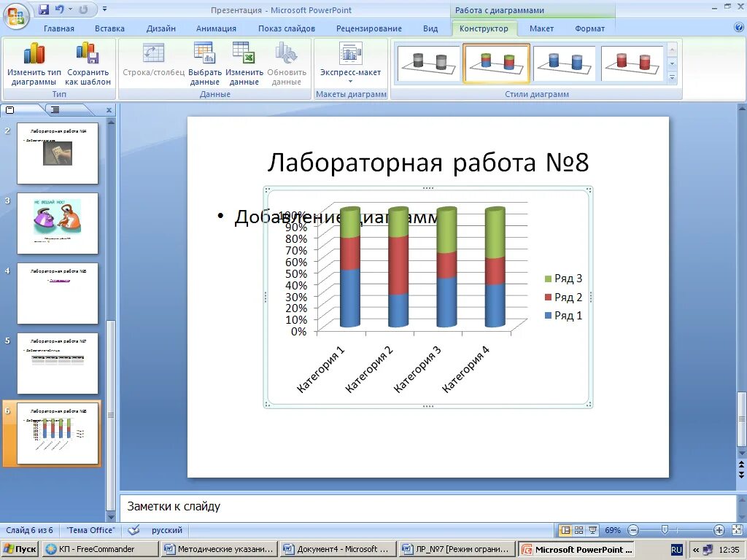This screenshot has width=747, height=560.
Task: Click the zoom in plus button
Action: tap(719, 530)
